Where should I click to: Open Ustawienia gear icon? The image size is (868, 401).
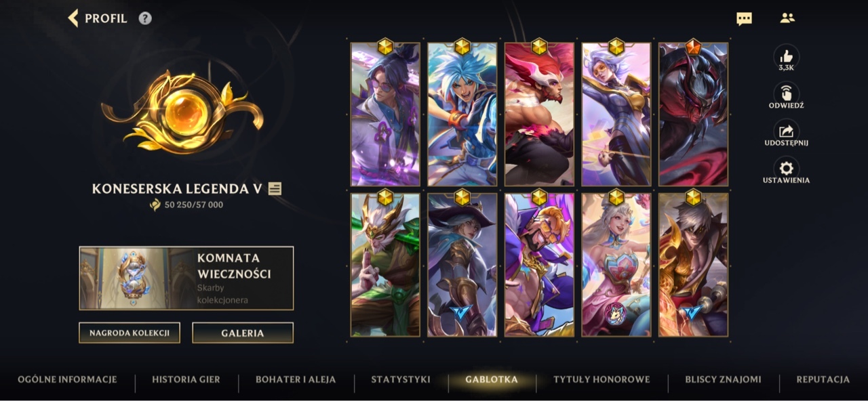787,168
